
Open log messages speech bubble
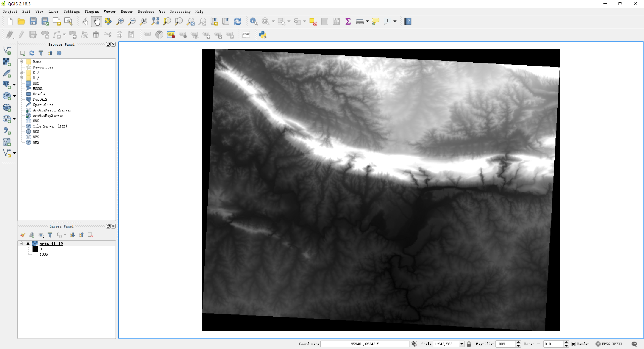point(634,344)
